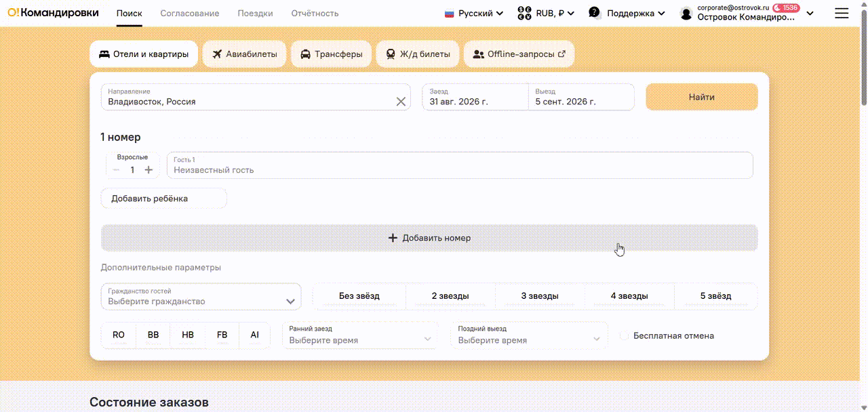
Task: Switch to the Трансферы tab
Action: click(331, 54)
